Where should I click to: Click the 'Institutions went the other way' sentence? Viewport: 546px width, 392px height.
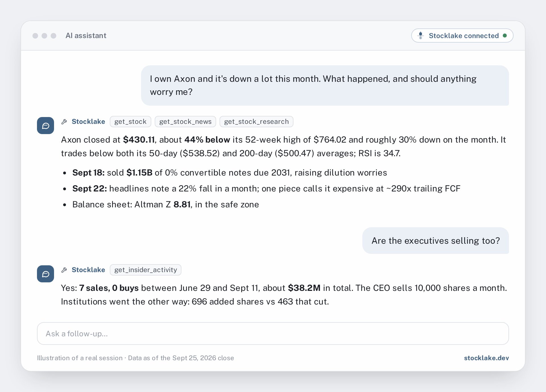click(x=195, y=302)
